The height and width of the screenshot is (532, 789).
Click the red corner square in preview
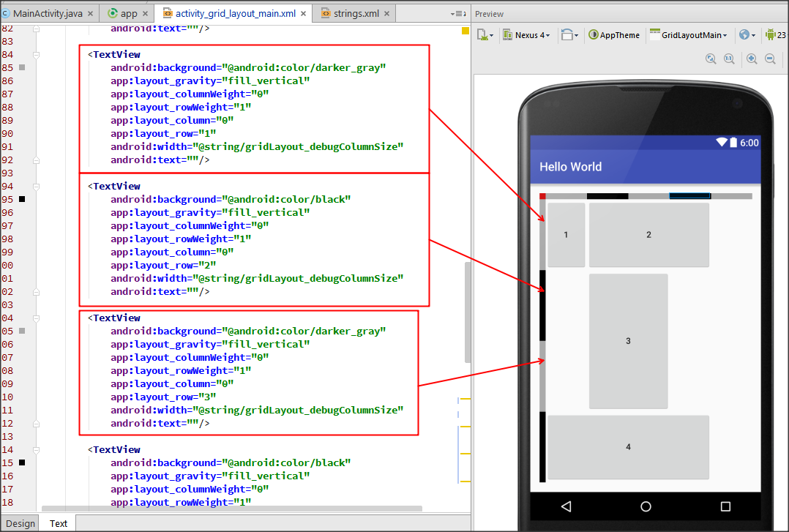[542, 196]
